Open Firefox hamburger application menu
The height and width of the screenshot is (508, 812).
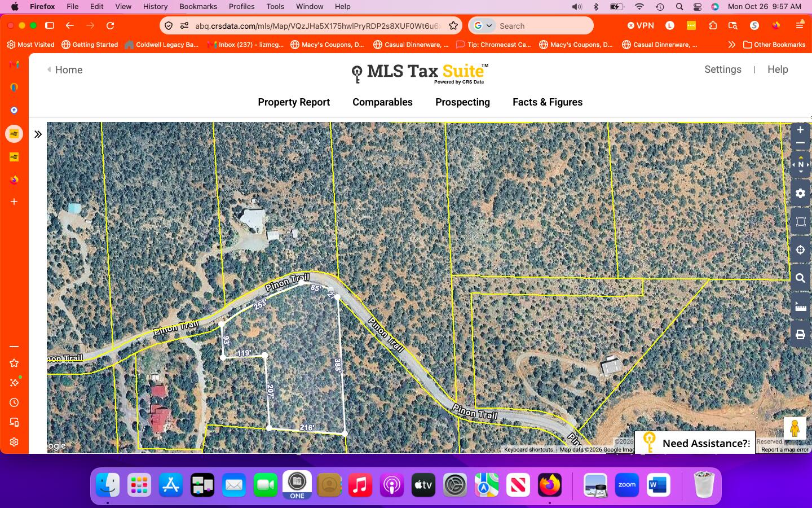pyautogui.click(x=800, y=25)
